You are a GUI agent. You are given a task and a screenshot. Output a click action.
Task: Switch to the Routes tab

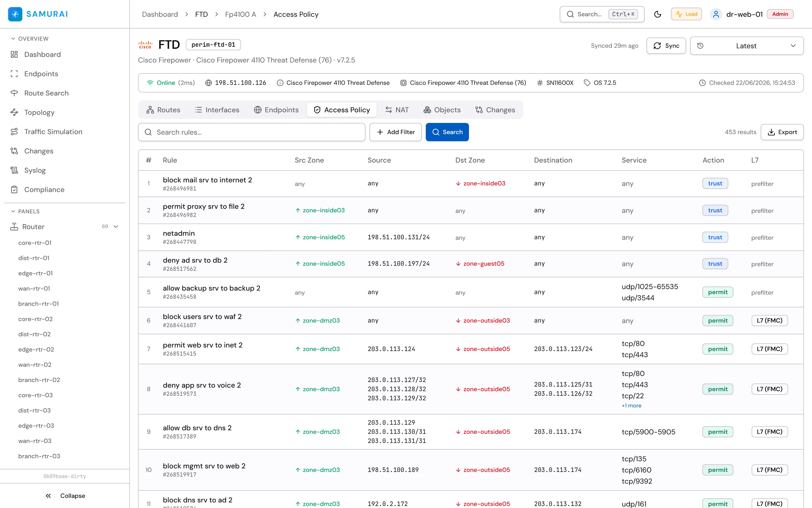(x=163, y=110)
